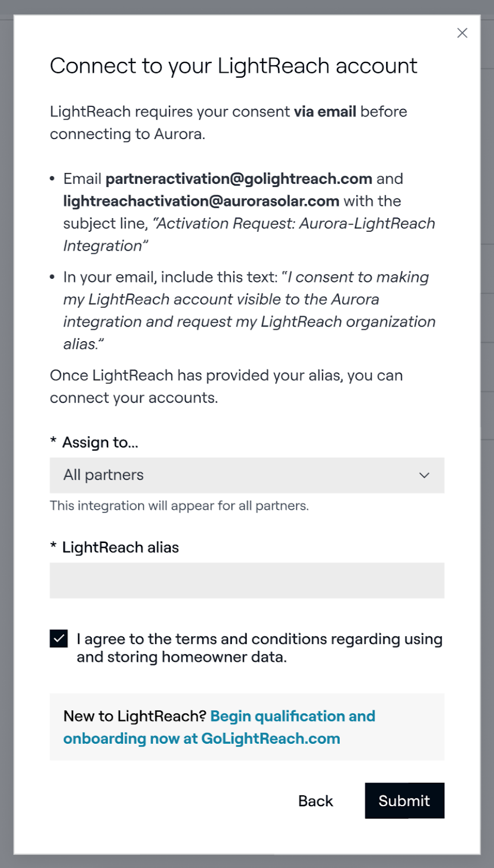494x868 pixels.
Task: Click the New to LightReach text
Action: [x=135, y=717]
